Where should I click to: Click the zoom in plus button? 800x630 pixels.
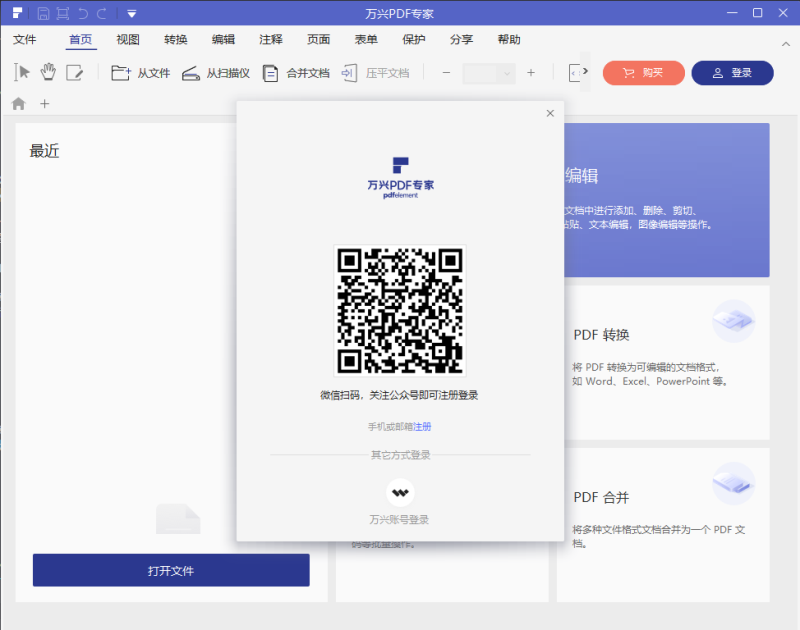(531, 73)
